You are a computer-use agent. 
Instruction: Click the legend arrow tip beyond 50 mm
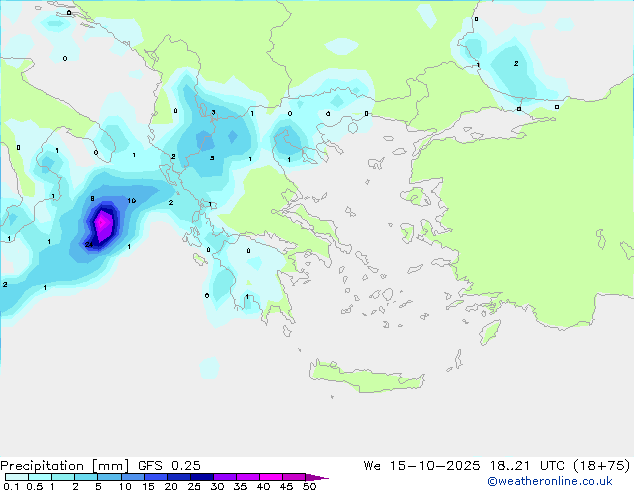click(x=317, y=477)
